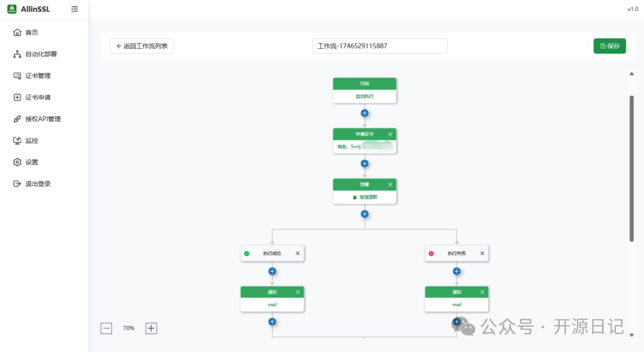Click the 保存 save button
644x352 pixels.
[x=609, y=46]
